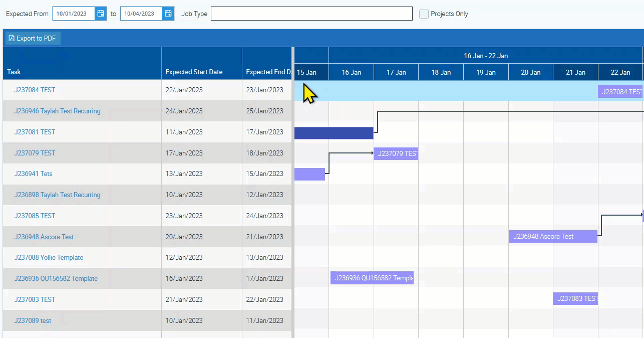Select the J236948 Ascora Test gantt bar

(x=552, y=236)
